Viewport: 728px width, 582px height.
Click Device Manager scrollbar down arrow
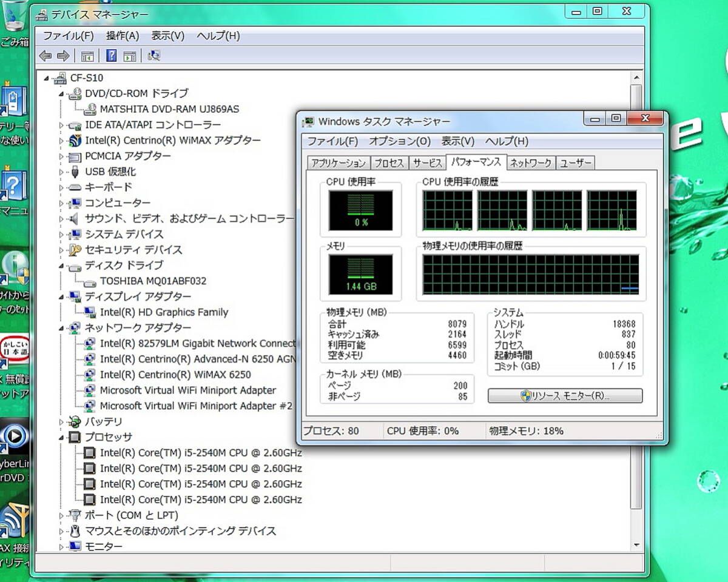[636, 545]
